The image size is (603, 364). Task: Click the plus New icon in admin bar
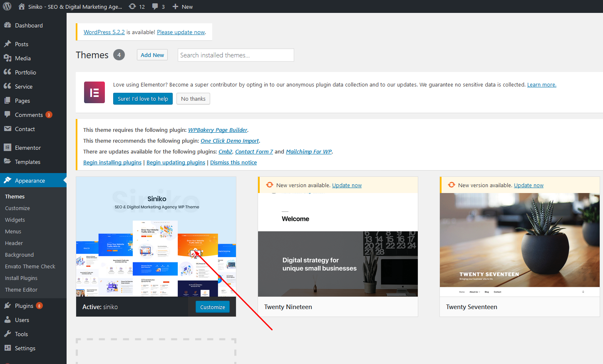175,6
